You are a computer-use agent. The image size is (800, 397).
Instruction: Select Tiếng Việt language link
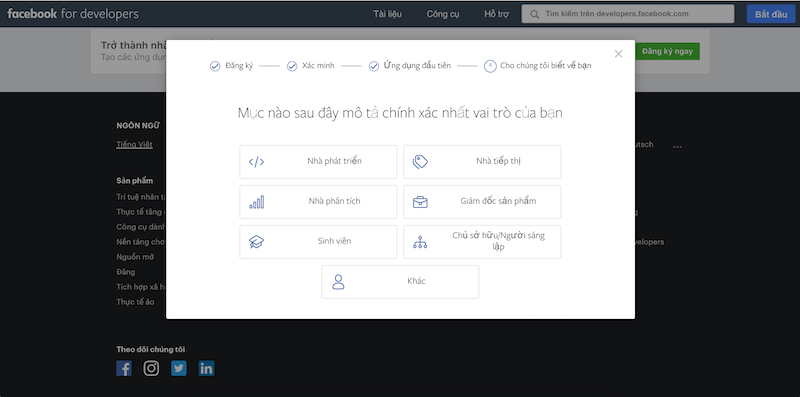click(x=134, y=144)
